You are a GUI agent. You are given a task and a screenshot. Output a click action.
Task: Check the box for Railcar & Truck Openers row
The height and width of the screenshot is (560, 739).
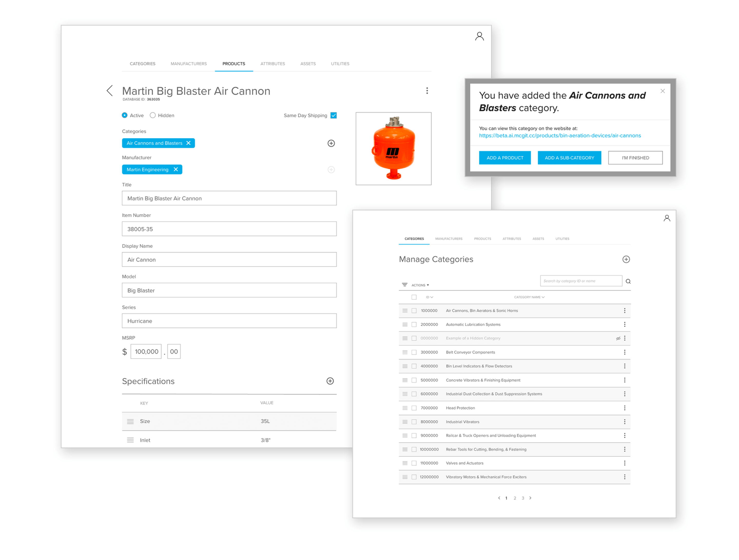(414, 436)
